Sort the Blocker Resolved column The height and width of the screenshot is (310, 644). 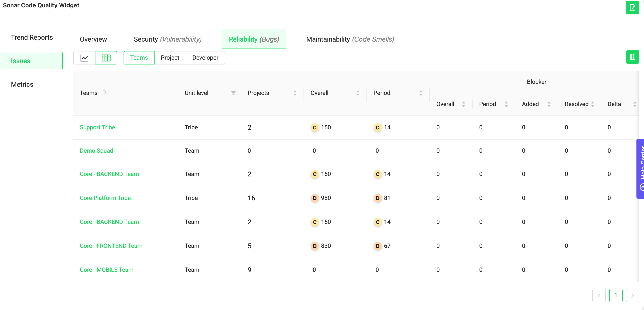click(x=592, y=104)
